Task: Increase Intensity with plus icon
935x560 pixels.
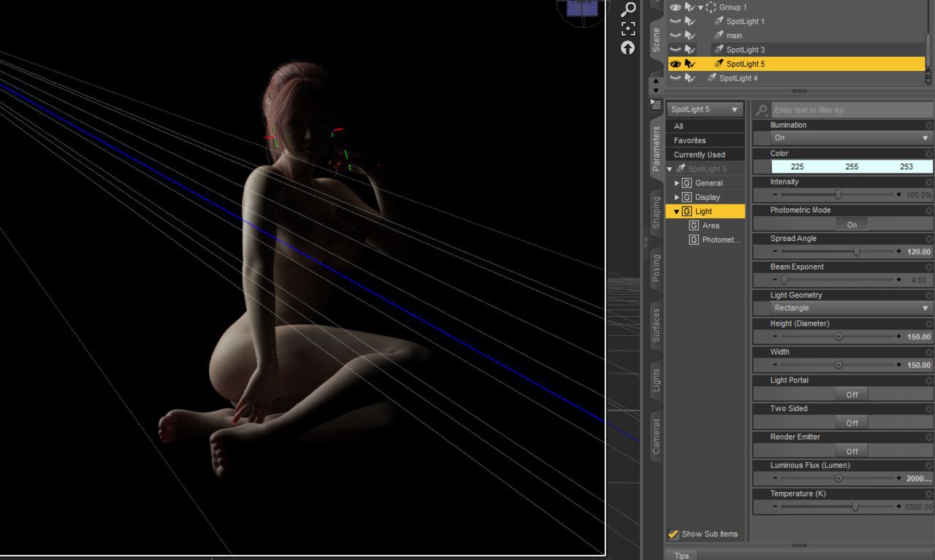Action: [898, 195]
